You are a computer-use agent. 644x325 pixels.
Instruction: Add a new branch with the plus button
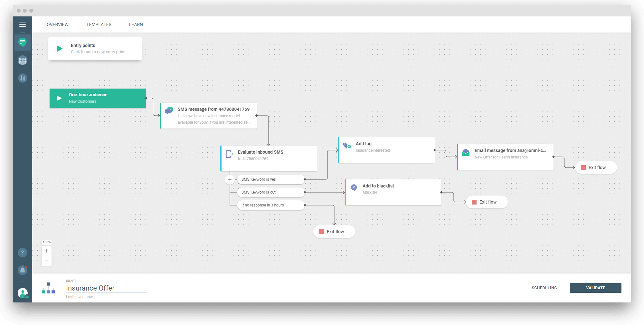tap(230, 180)
